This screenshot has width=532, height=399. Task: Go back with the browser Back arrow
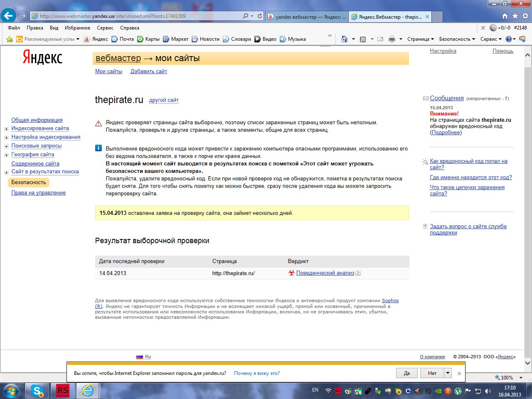click(x=8, y=16)
